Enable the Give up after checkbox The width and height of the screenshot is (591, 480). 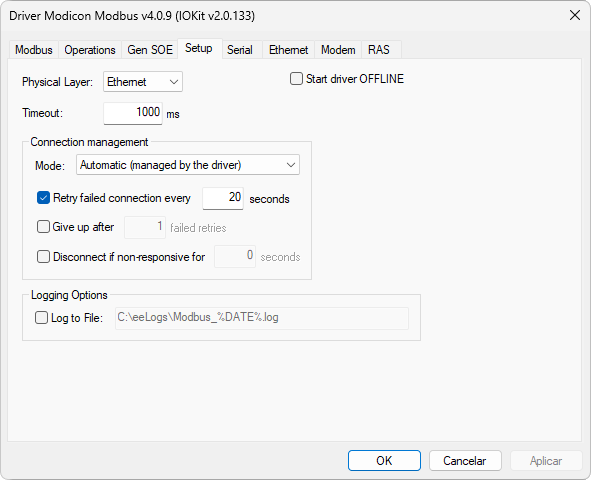click(x=43, y=227)
